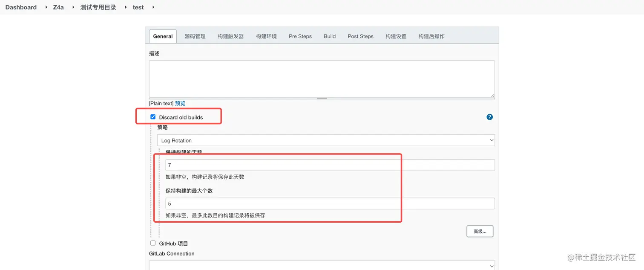This screenshot has height=270, width=644.
Task: Click the GitLab Connection label
Action: (172, 253)
